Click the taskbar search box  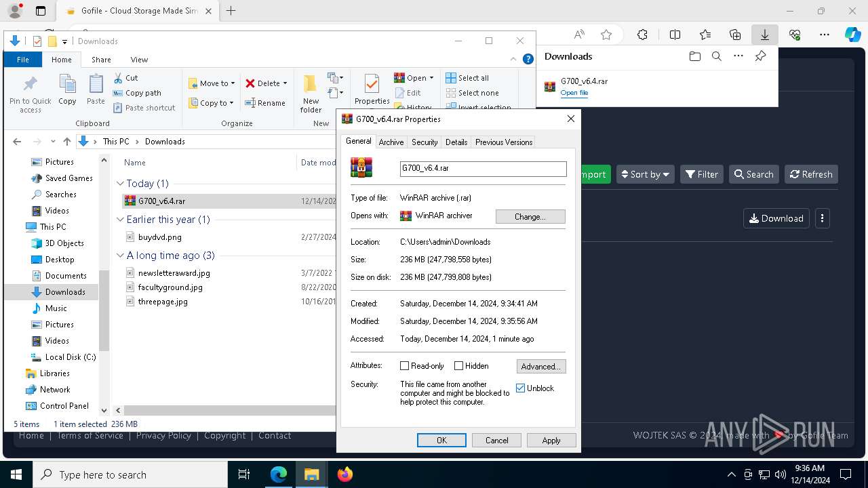point(130,474)
